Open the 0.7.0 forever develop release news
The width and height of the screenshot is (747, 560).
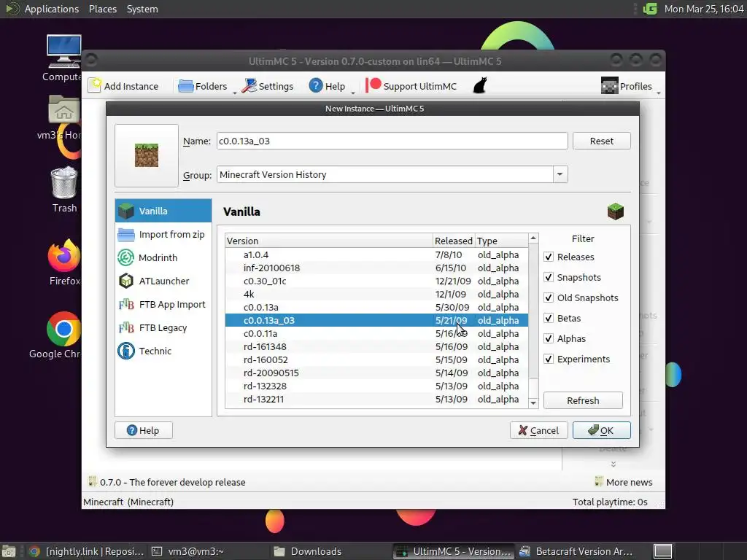coord(167,482)
